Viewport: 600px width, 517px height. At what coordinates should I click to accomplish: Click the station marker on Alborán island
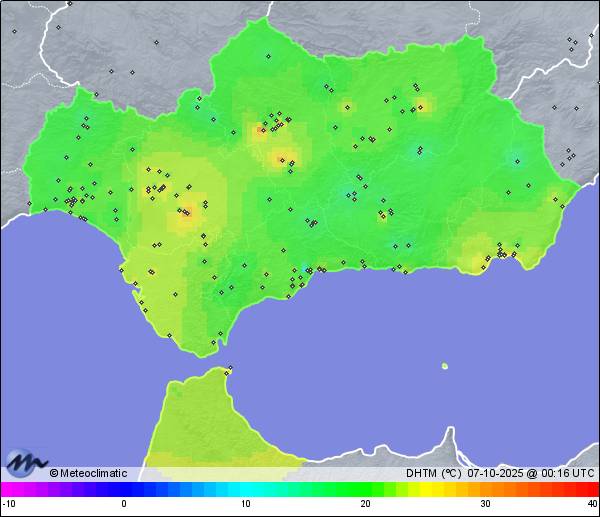click(x=445, y=366)
